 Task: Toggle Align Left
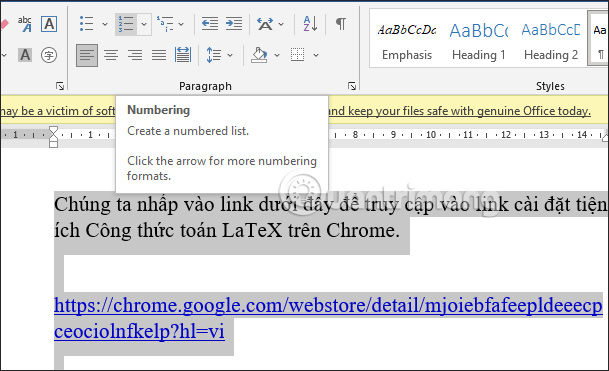tap(87, 55)
